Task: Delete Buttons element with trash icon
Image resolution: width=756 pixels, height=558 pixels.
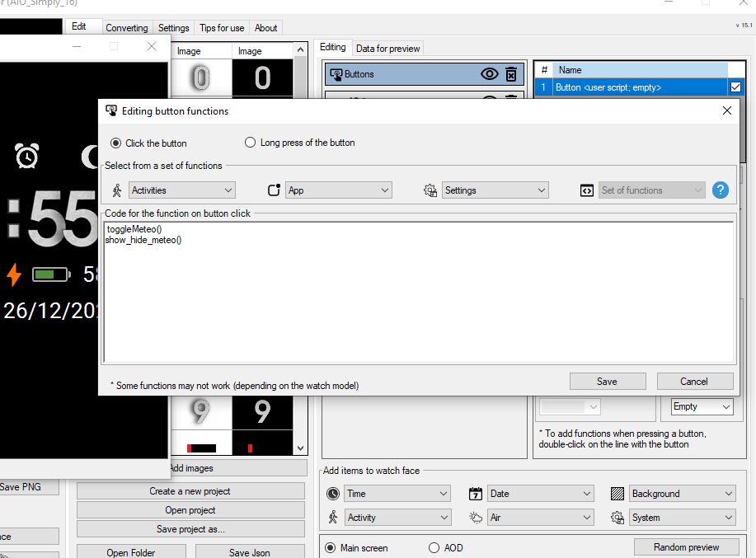Action: [511, 74]
